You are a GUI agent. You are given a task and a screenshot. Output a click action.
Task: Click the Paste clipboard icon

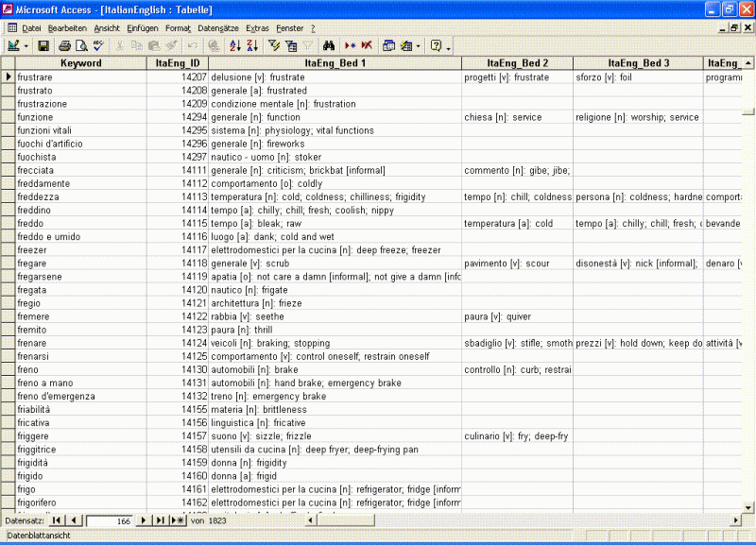(x=154, y=45)
